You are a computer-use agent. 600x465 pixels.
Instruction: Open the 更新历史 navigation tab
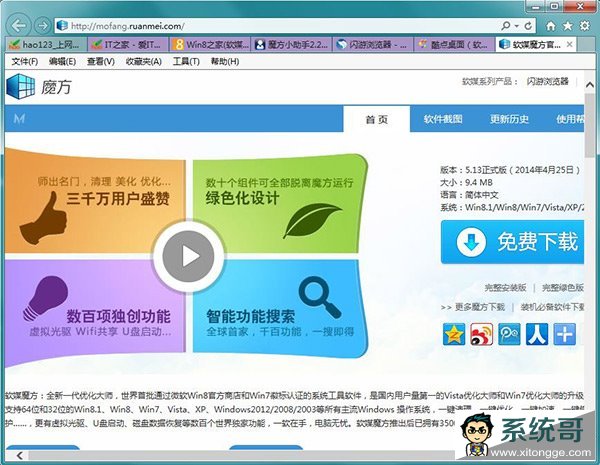click(x=509, y=119)
